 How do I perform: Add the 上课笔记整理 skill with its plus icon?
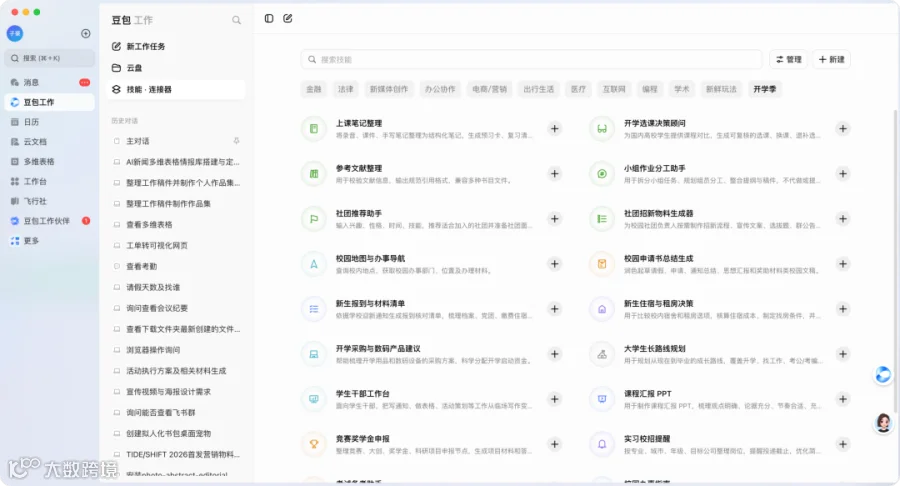pyautogui.click(x=554, y=129)
